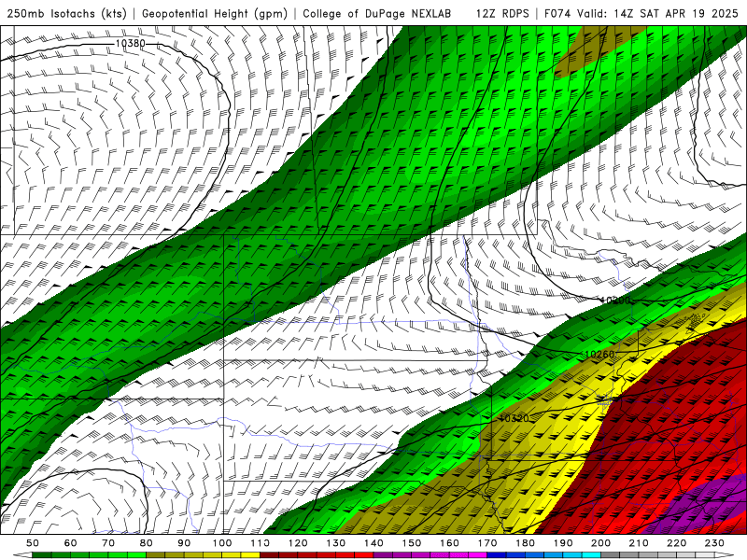
Task: Click the 190 value on the legend
Action: point(563,543)
